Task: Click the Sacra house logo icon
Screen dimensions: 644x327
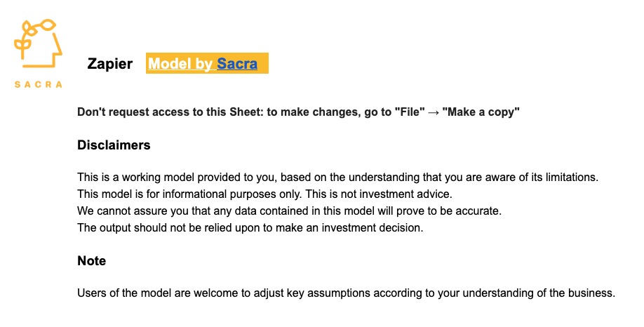Action: click(x=38, y=44)
